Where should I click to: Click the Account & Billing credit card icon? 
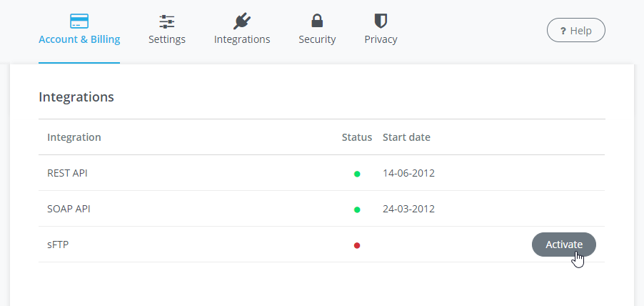pos(79,21)
